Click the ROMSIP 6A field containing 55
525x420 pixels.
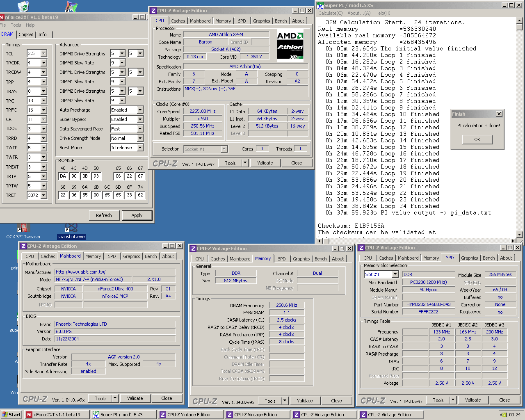pos(85,195)
